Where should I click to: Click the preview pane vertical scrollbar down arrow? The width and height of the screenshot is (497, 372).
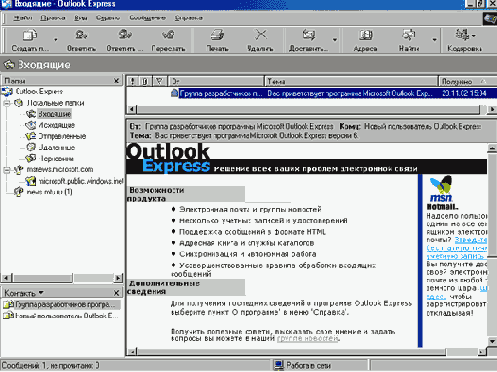pyautogui.click(x=492, y=341)
